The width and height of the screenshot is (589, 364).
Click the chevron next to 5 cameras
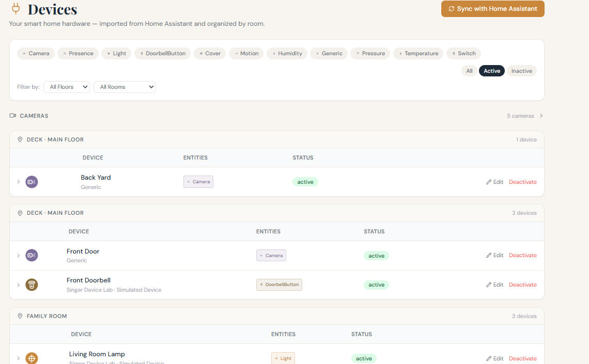click(541, 116)
